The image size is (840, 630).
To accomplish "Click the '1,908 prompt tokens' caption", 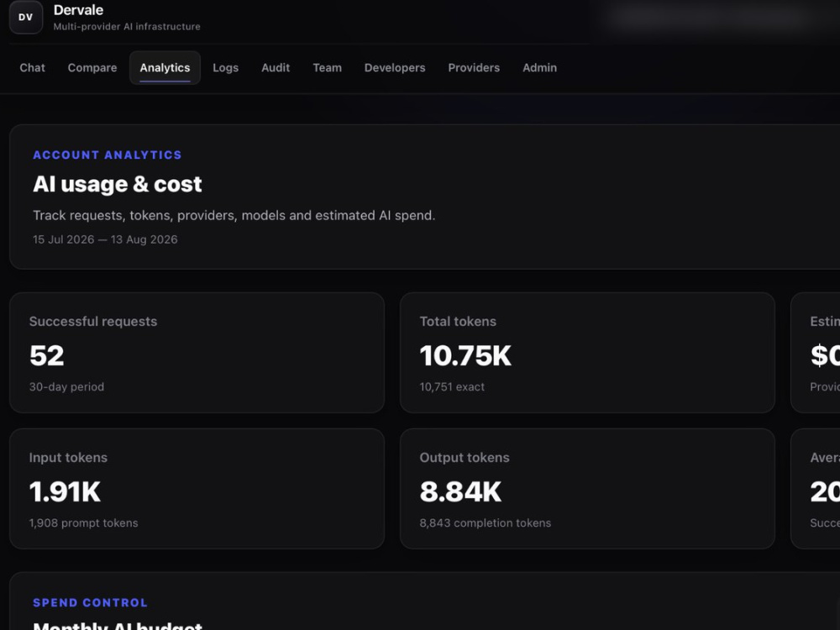I will tap(83, 522).
